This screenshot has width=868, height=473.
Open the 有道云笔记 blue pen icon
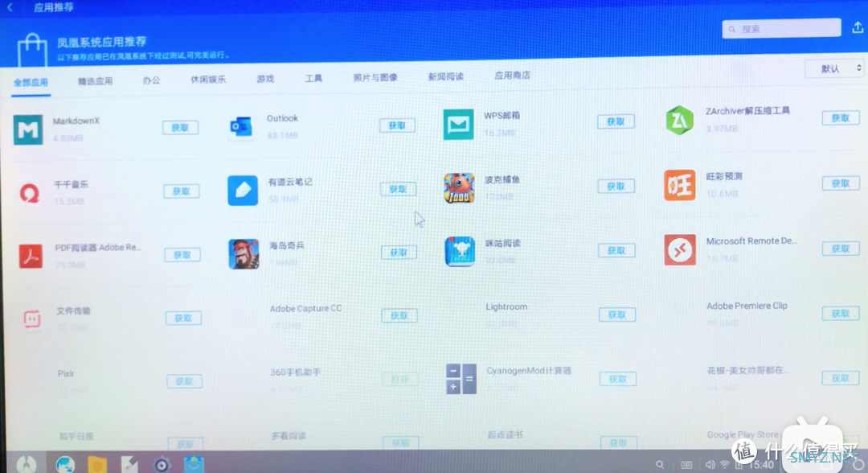click(243, 190)
